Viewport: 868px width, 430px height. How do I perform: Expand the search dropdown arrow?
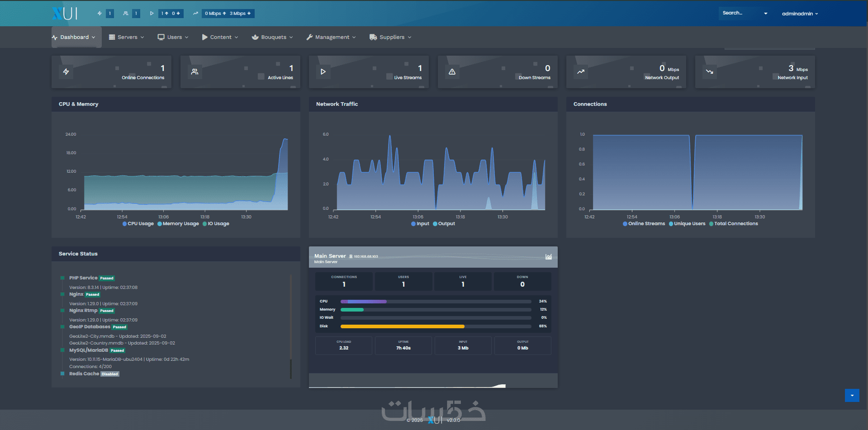point(766,14)
